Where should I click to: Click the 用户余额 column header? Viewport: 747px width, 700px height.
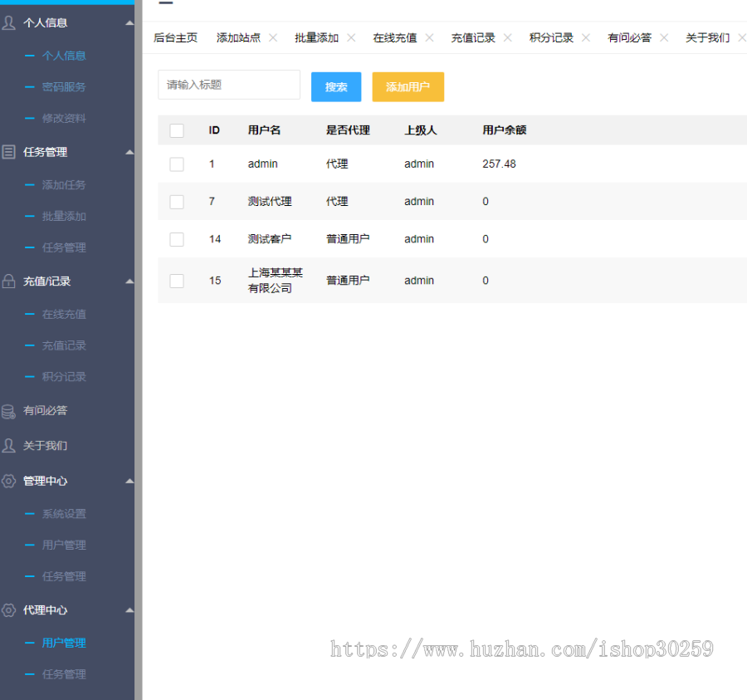(504, 130)
